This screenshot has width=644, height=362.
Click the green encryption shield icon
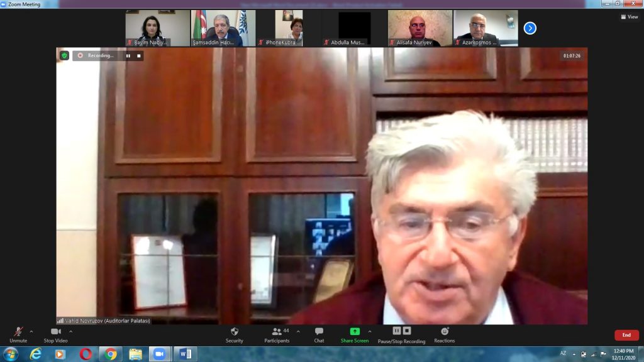pos(64,55)
